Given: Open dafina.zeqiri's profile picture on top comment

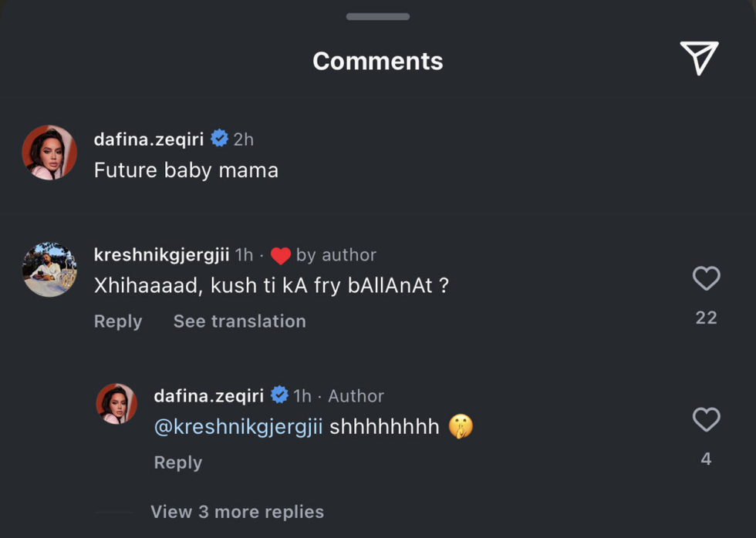Looking at the screenshot, I should click(x=49, y=153).
